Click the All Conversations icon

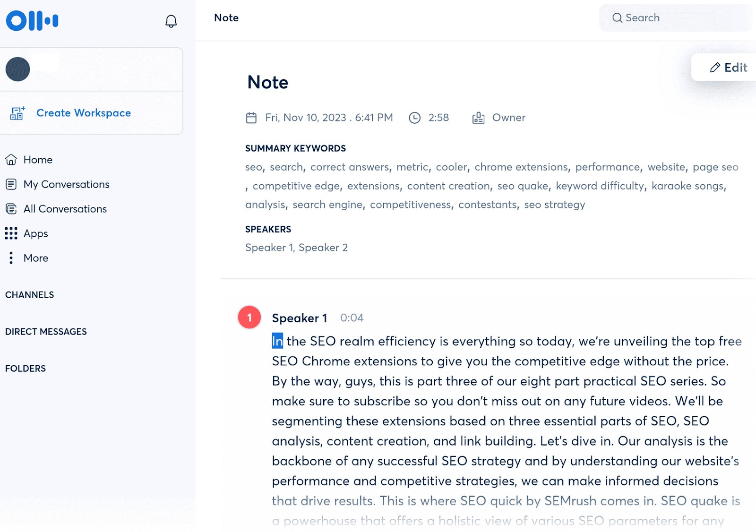pyautogui.click(x=11, y=209)
